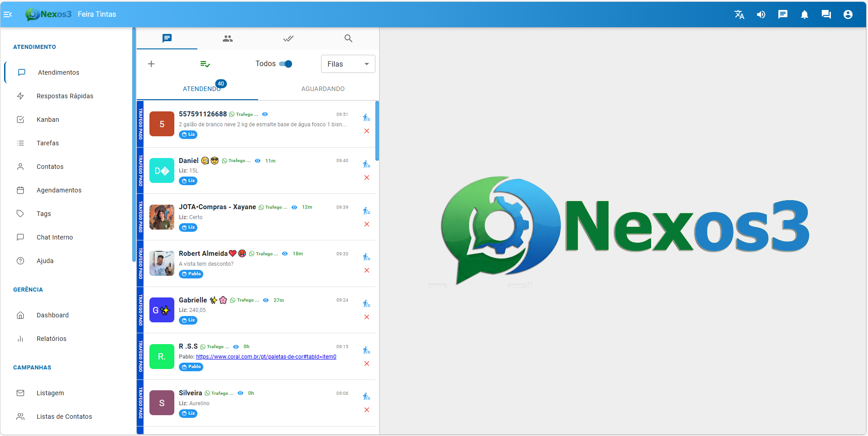Toggle the eye icon on Robert Almeida's chat
Screen dimensions: 868x436
285,254
